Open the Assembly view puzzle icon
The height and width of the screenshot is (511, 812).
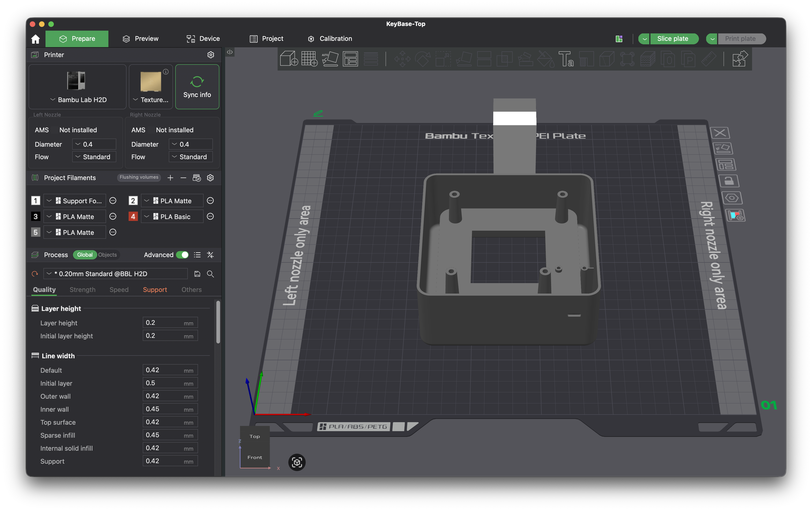tap(740, 59)
